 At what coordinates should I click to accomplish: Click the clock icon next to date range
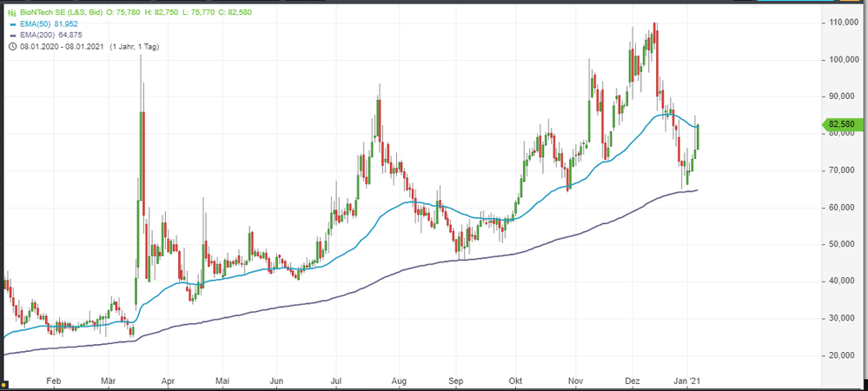[x=11, y=45]
